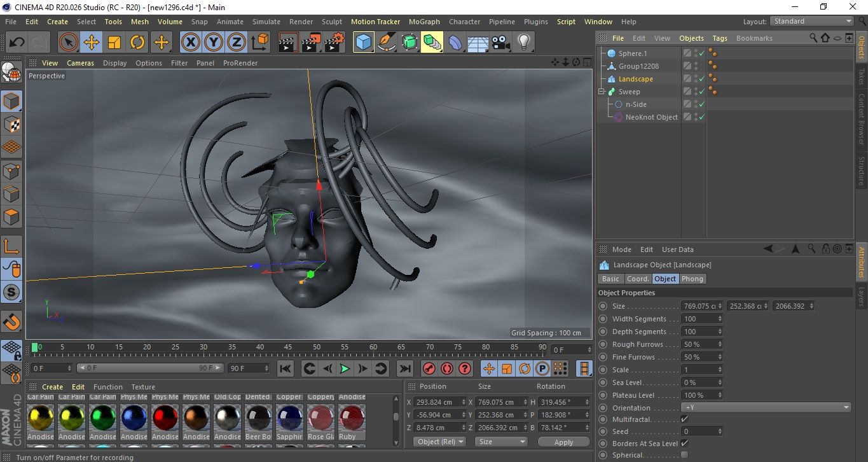
Task: Toggle Enable Snap magnet icon
Action: (x=11, y=321)
